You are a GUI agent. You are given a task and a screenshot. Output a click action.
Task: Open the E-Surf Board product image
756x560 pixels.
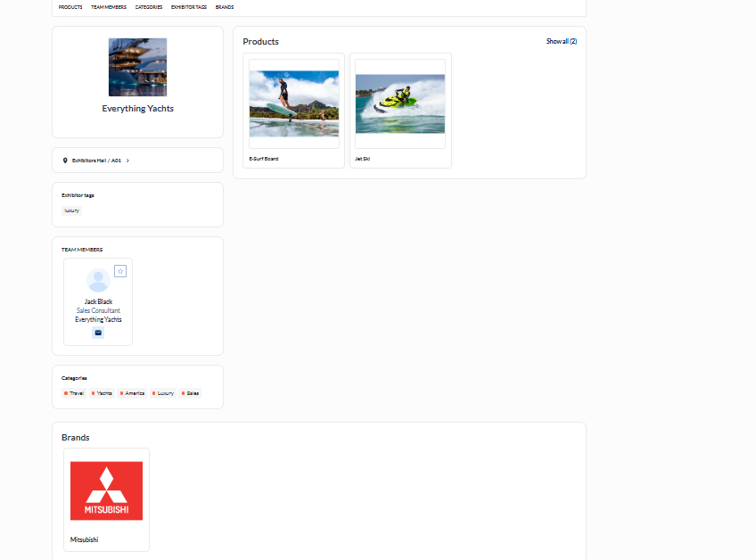(293, 103)
